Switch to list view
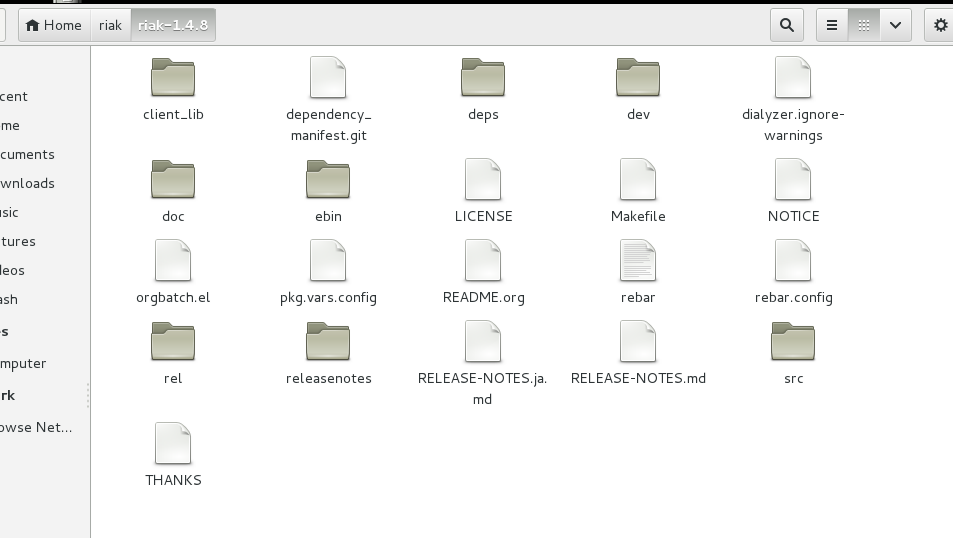953x538 pixels. (832, 25)
